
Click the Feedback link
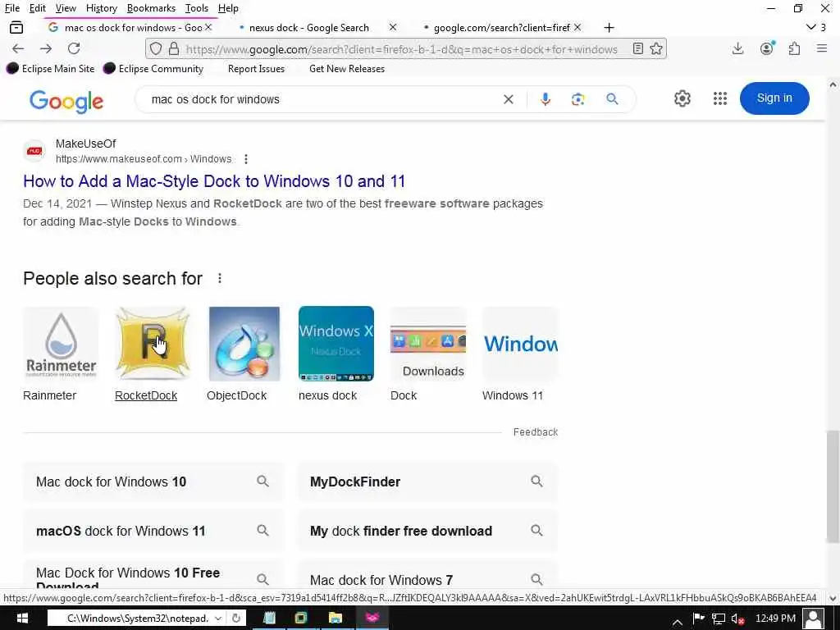click(x=535, y=431)
